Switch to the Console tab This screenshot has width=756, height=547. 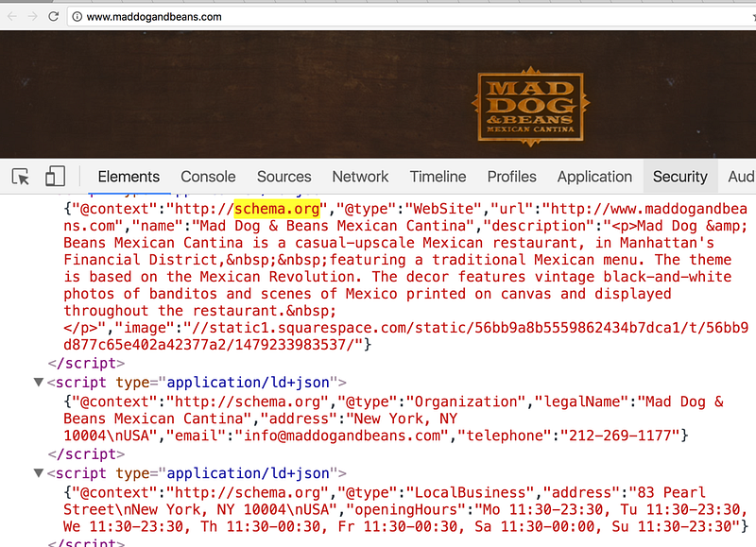pos(208,177)
